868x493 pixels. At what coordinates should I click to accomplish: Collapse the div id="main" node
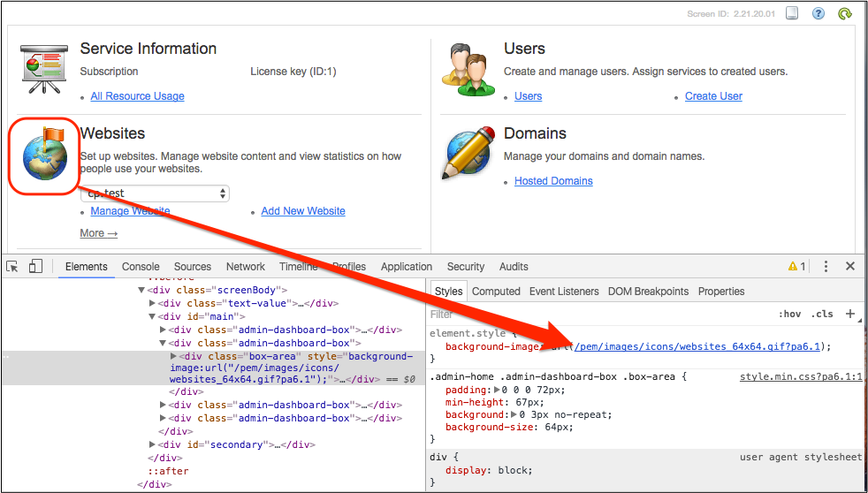pos(152,316)
